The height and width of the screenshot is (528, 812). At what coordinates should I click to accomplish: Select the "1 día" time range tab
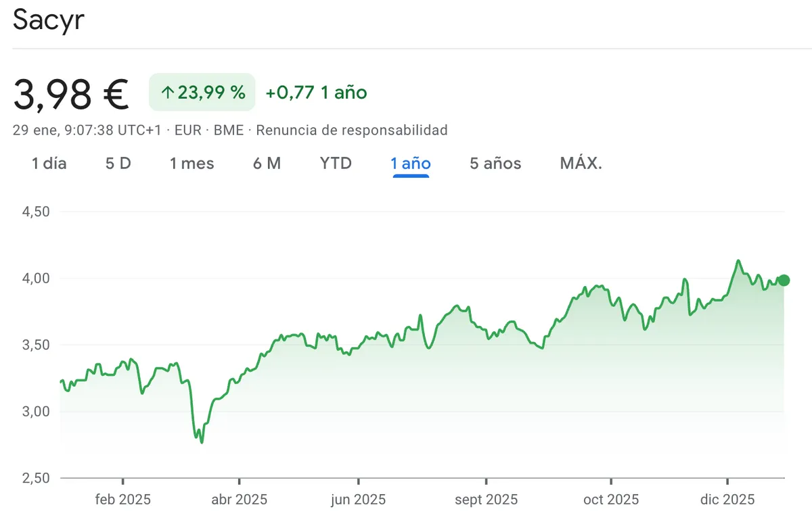coord(49,164)
